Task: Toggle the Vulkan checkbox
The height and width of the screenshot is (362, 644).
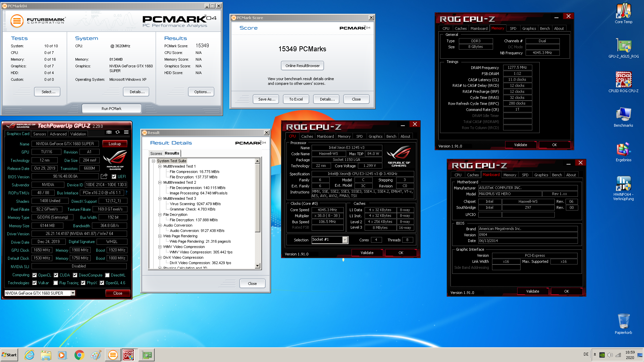Action: point(34,283)
